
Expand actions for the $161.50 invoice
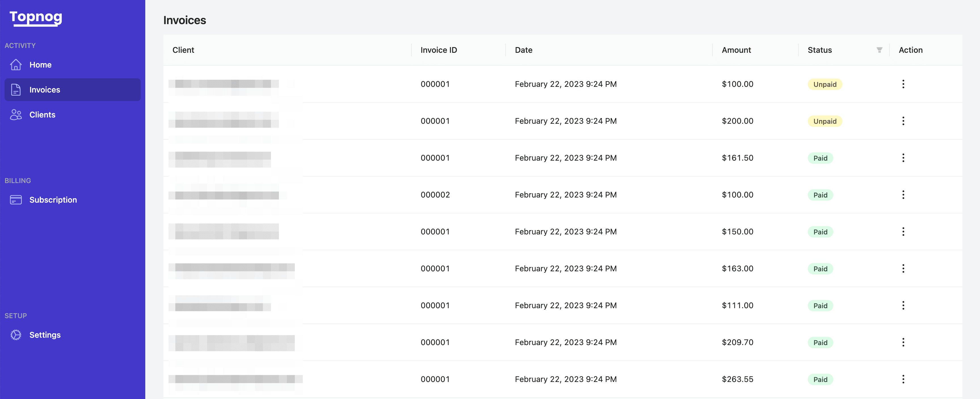point(903,158)
